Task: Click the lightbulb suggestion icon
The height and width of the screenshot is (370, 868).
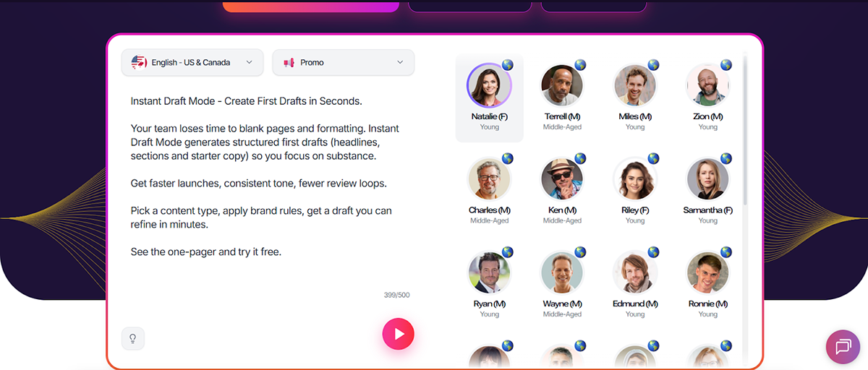Action: [x=133, y=338]
